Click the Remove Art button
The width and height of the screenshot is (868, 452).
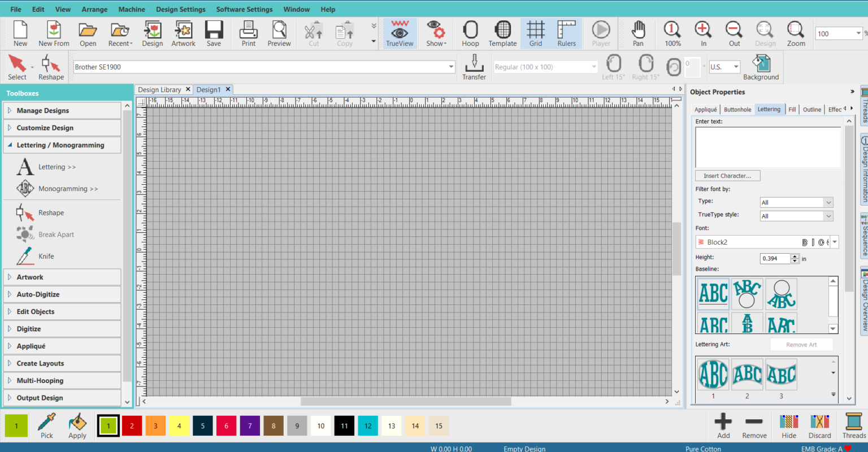(x=802, y=344)
